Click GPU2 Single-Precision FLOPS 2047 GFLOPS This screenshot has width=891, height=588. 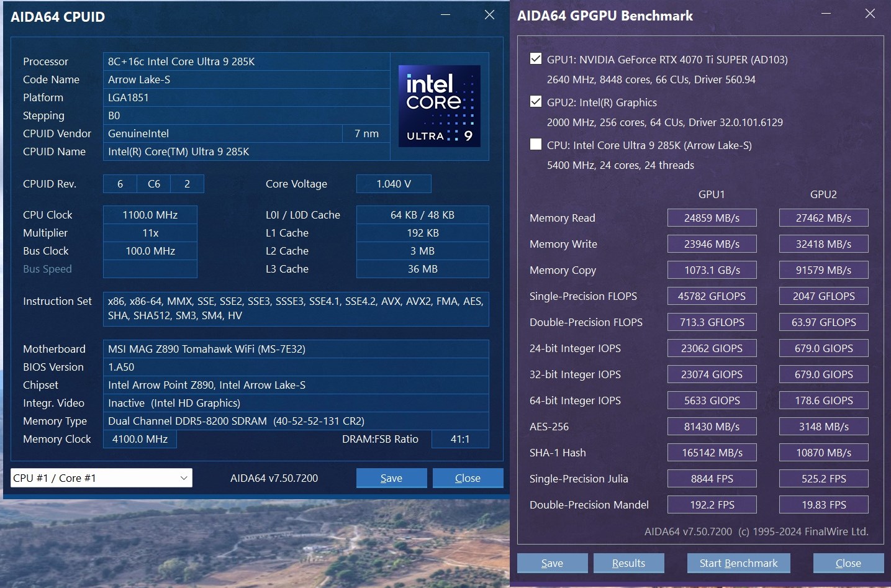(x=824, y=296)
